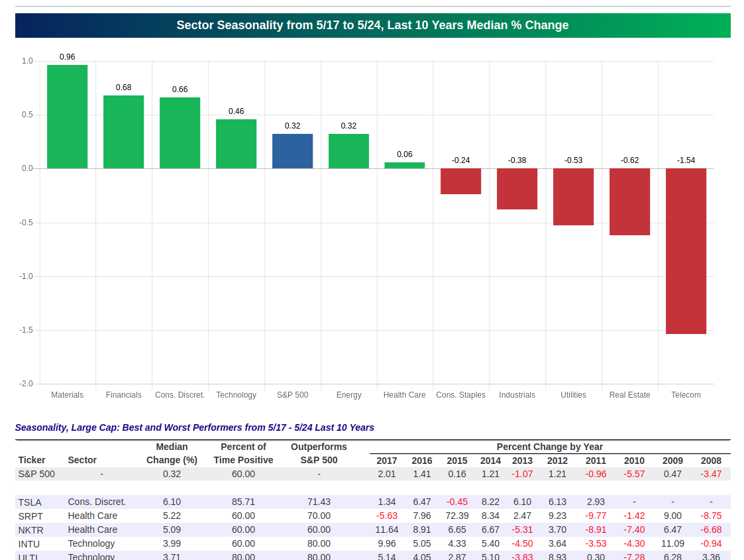This screenshot has width=744, height=560.
Task: Click SRPT's 5.22 median change value
Action: point(172,516)
